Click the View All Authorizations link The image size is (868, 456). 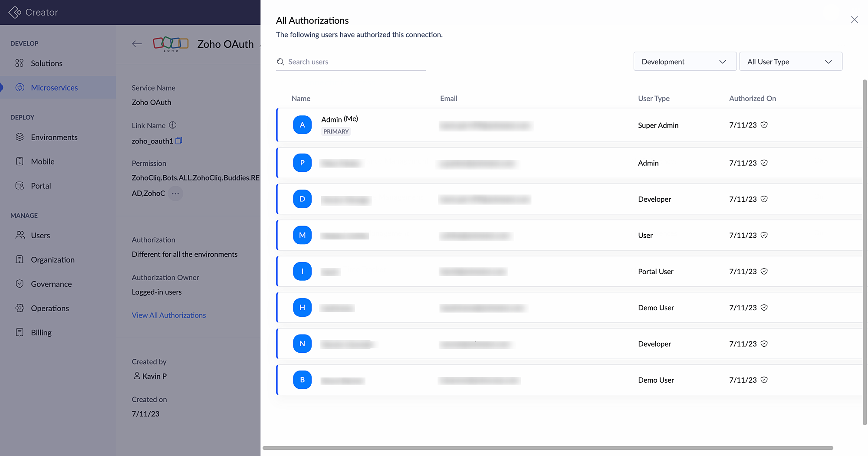169,315
